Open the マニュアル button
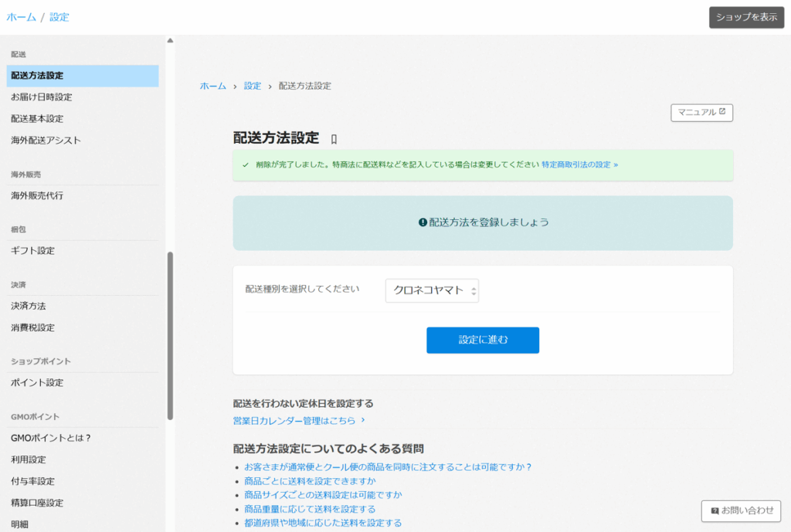 point(701,113)
